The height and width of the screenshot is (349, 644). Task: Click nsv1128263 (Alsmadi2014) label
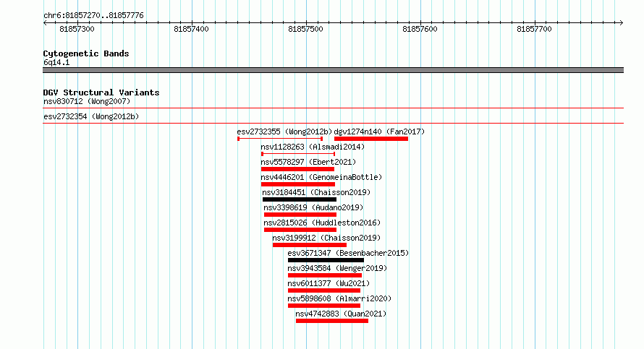tap(313, 147)
